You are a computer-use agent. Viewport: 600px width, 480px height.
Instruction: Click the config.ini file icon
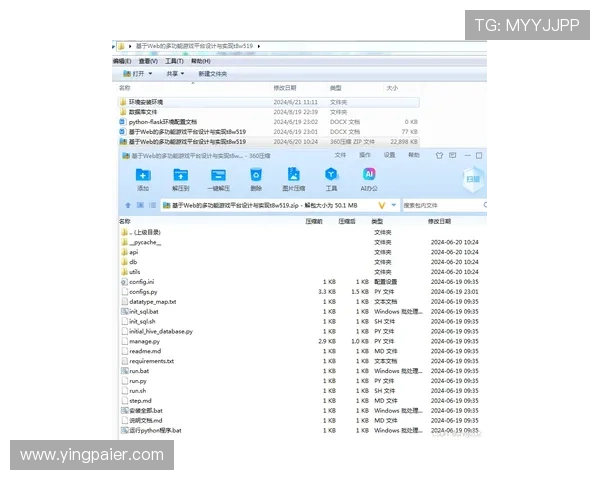tap(124, 282)
